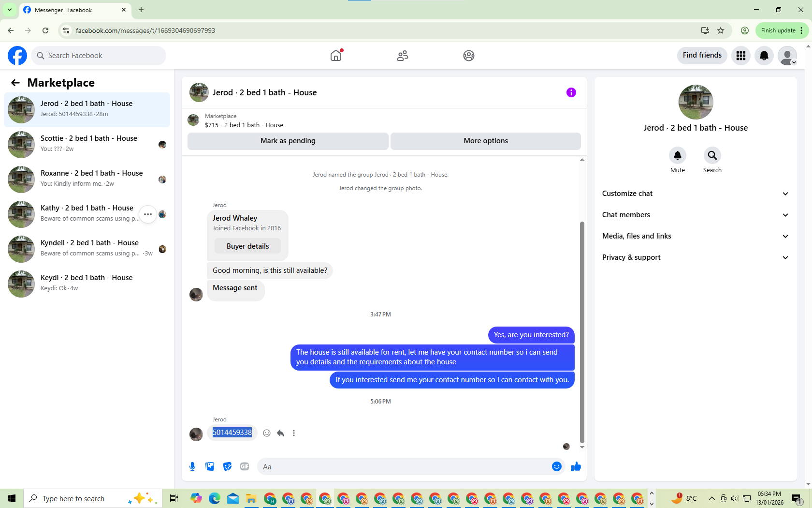Click More options button
The image size is (812, 508).
[x=486, y=141]
